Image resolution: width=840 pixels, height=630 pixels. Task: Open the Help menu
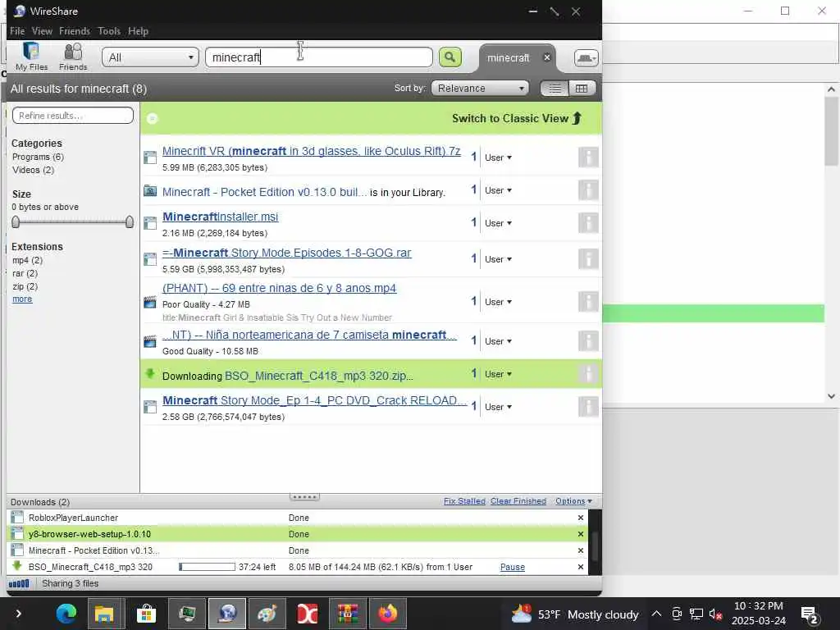click(x=138, y=31)
